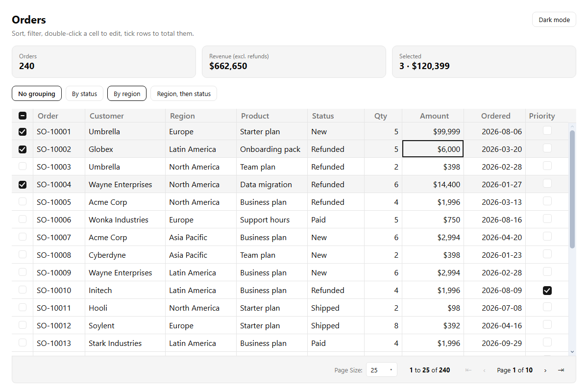Screen dimensions: 588x392
Task: Sort by the Customer column header
Action: (125, 116)
